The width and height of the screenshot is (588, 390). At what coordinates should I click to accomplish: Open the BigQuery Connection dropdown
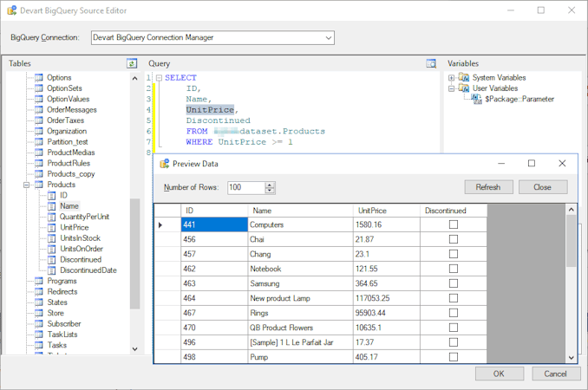[x=328, y=38]
